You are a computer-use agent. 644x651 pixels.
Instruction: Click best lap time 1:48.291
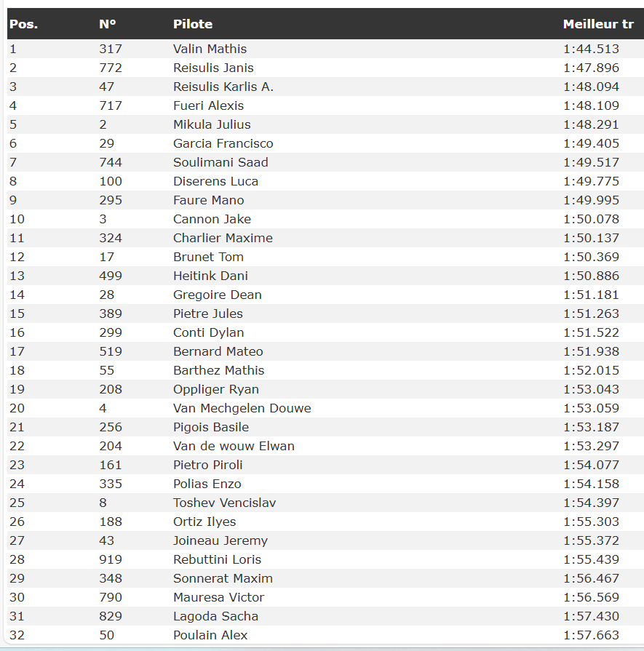(x=591, y=124)
